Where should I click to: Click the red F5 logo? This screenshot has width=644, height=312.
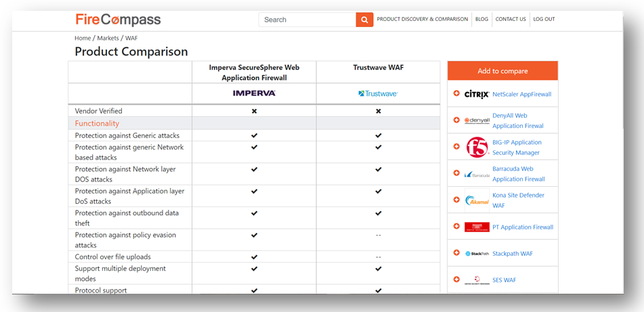pos(477,147)
